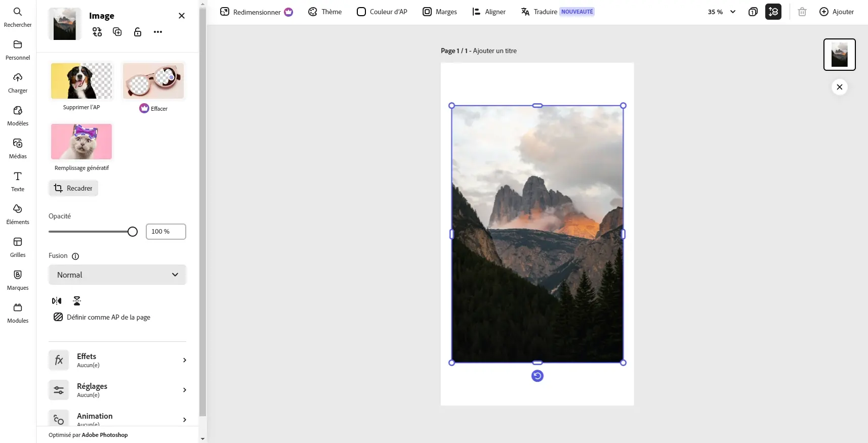Image resolution: width=868 pixels, height=443 pixels.
Task: Flip the image horizontally
Action: [x=57, y=301]
